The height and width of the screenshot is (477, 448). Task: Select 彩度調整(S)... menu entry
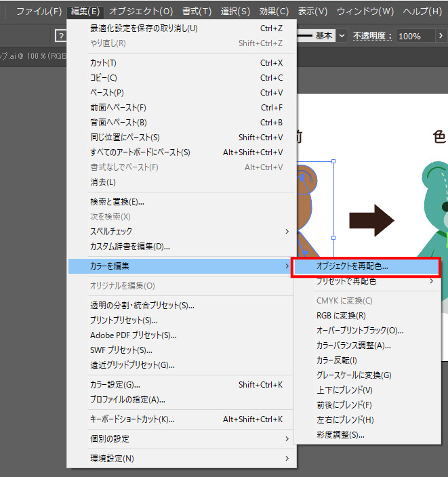340,434
